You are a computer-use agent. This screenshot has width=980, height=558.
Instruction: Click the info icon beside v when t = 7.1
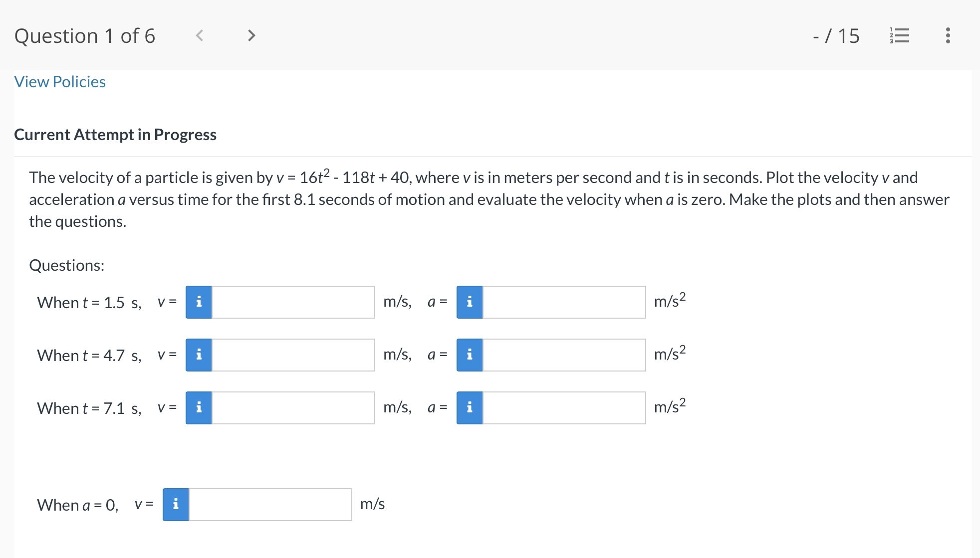click(198, 408)
